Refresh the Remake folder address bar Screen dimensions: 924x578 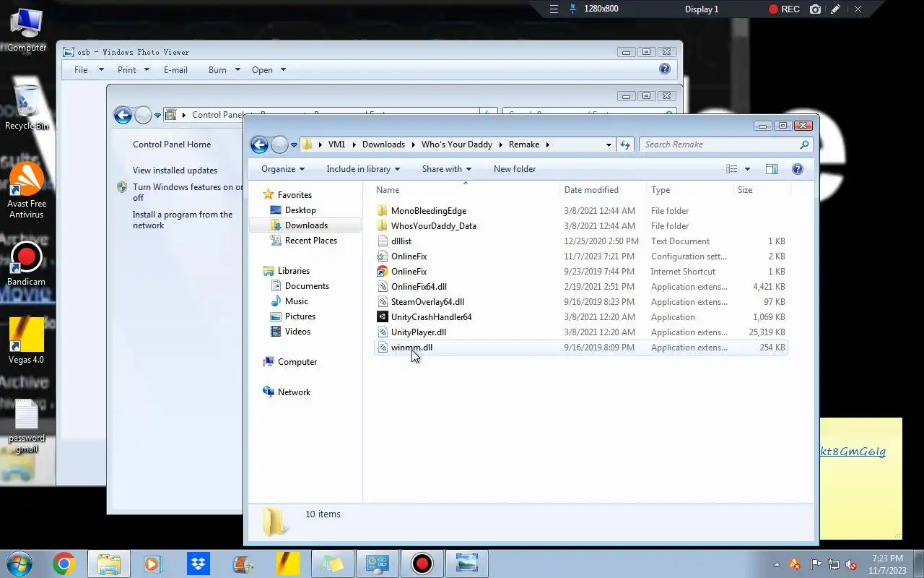click(625, 144)
